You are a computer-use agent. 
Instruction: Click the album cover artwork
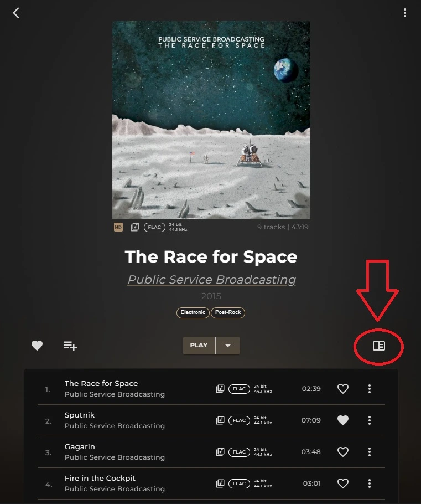click(x=211, y=120)
